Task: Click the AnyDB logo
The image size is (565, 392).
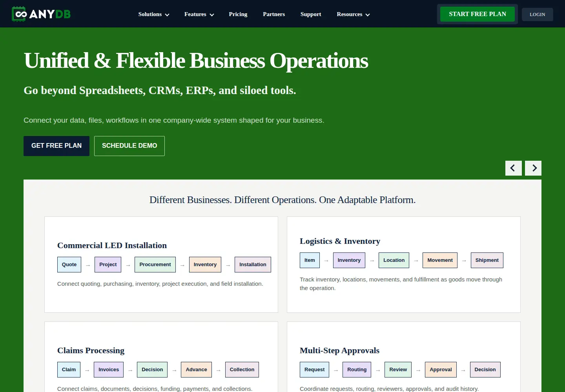Action: [x=41, y=14]
